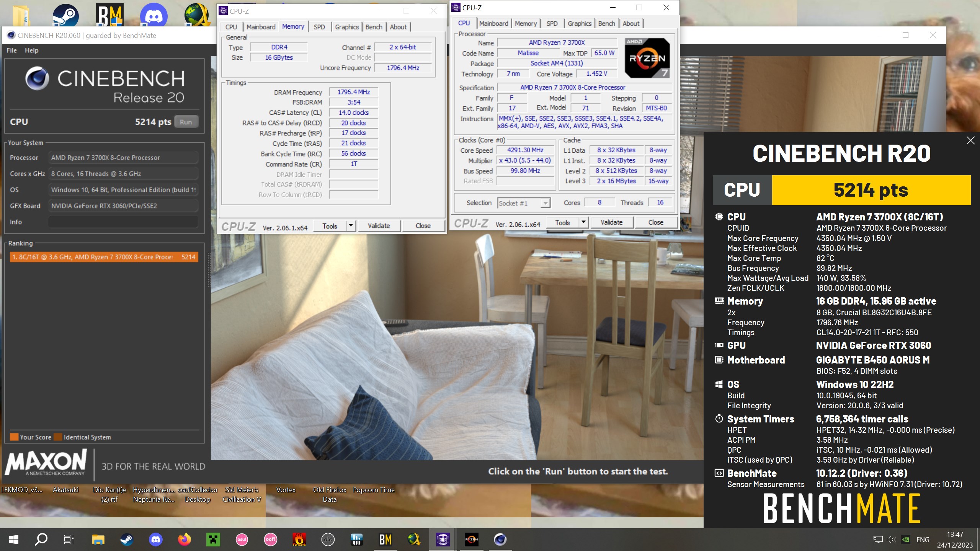
Task: Open the globe with yellow arrow desktop shortcut
Action: point(197,15)
